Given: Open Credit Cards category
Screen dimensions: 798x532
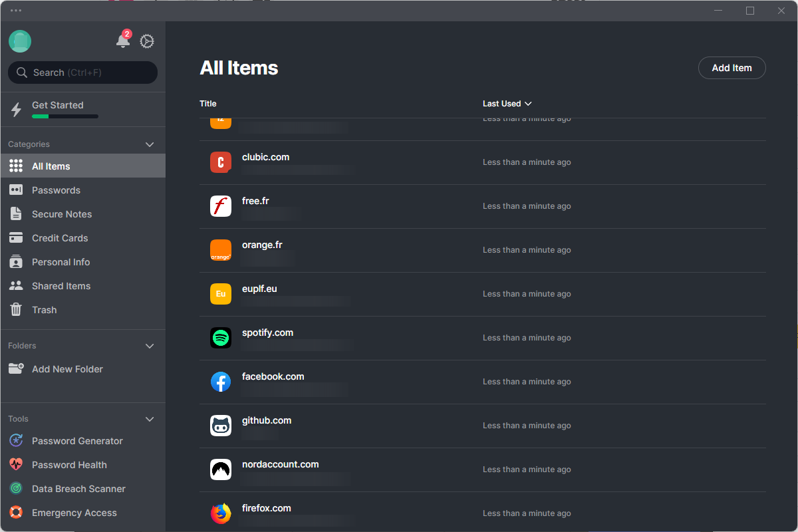Looking at the screenshot, I should [x=60, y=238].
